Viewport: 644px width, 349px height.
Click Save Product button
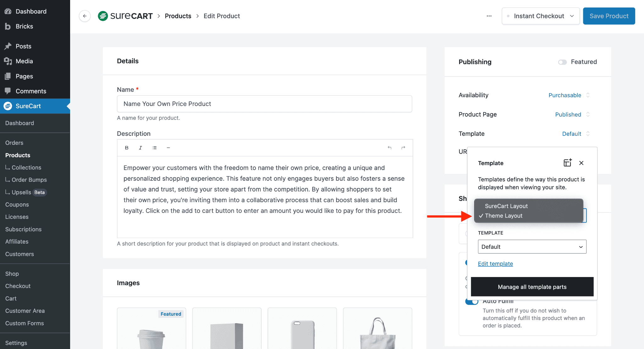(x=609, y=16)
